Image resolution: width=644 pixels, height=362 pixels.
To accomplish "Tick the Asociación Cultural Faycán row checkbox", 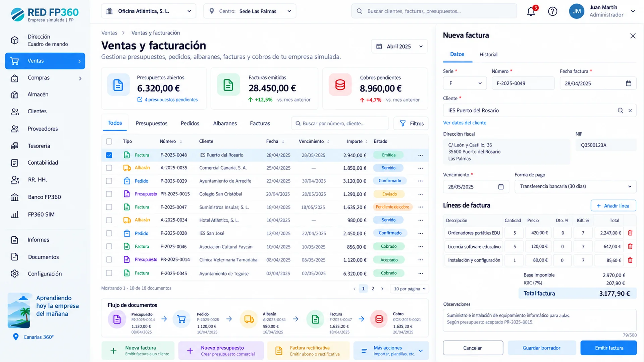I will coord(109,246).
